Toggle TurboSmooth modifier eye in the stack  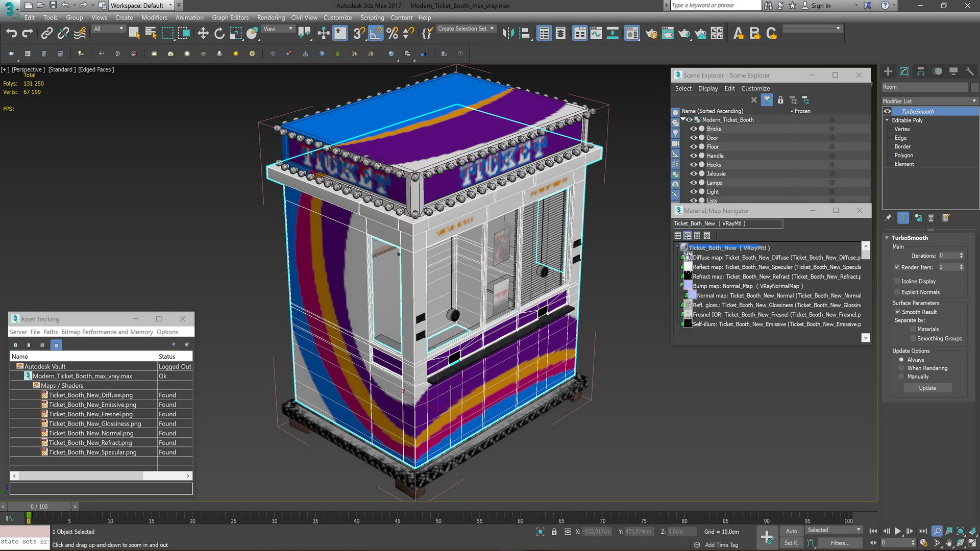pyautogui.click(x=888, y=111)
